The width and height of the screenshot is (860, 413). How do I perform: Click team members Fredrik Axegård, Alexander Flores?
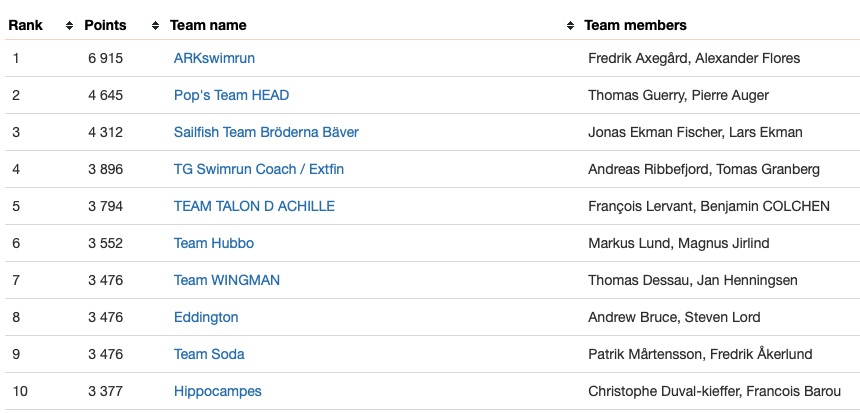(694, 58)
